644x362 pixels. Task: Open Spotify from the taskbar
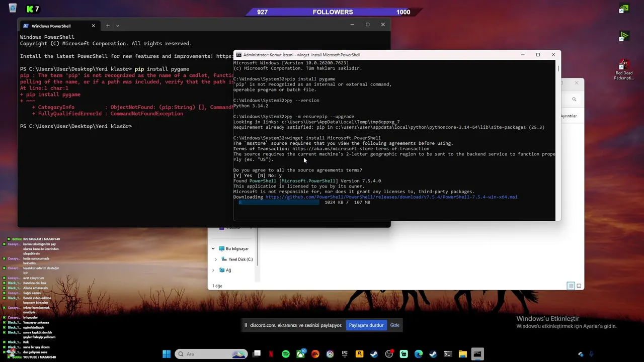pos(286,354)
